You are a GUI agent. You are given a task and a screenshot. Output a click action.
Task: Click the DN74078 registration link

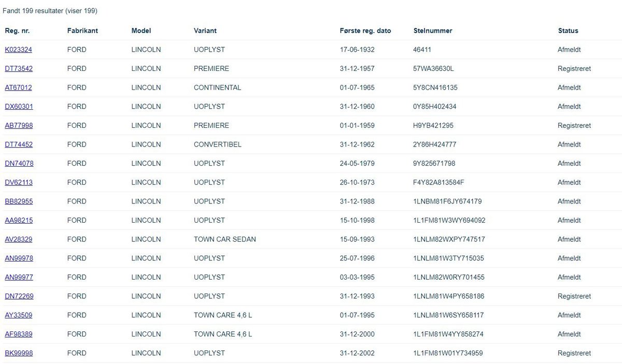[19, 164]
